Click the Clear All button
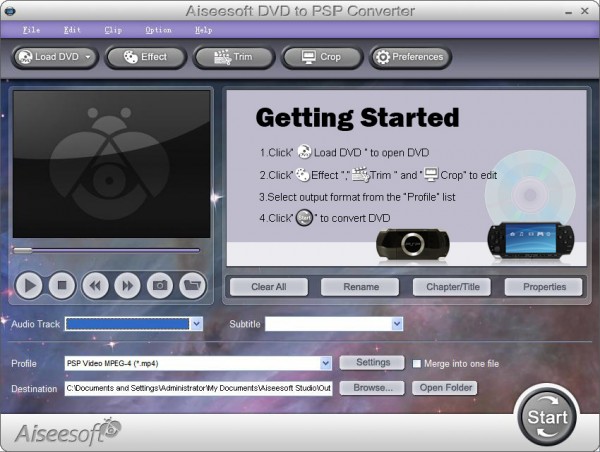This screenshot has width=600, height=452. 269,287
